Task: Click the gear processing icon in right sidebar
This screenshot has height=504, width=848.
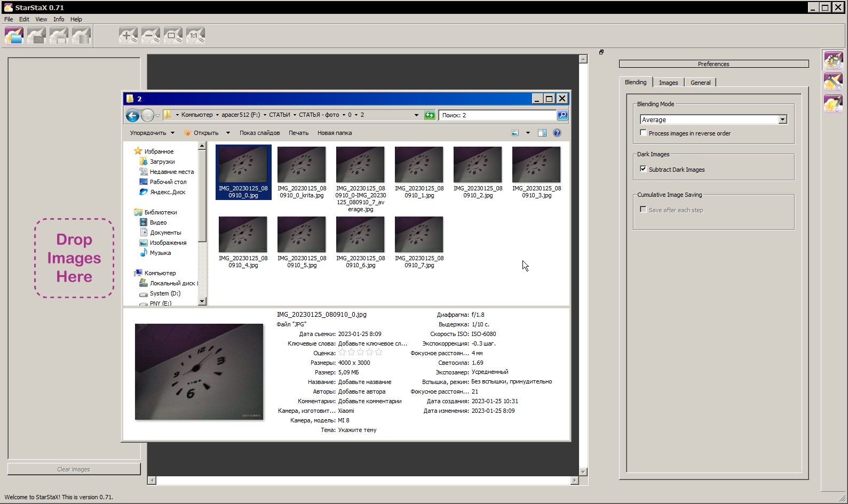Action: pyautogui.click(x=833, y=60)
